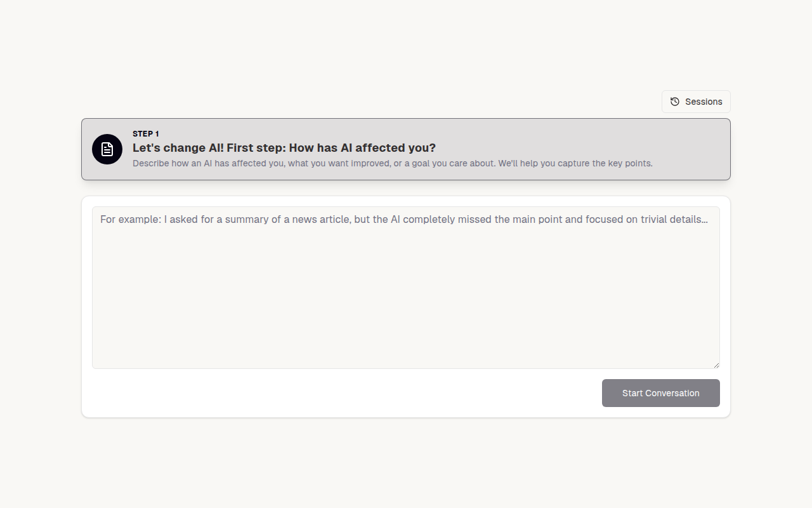This screenshot has height=508, width=812.
Task: Click the STEP 1 label
Action: coord(146,134)
